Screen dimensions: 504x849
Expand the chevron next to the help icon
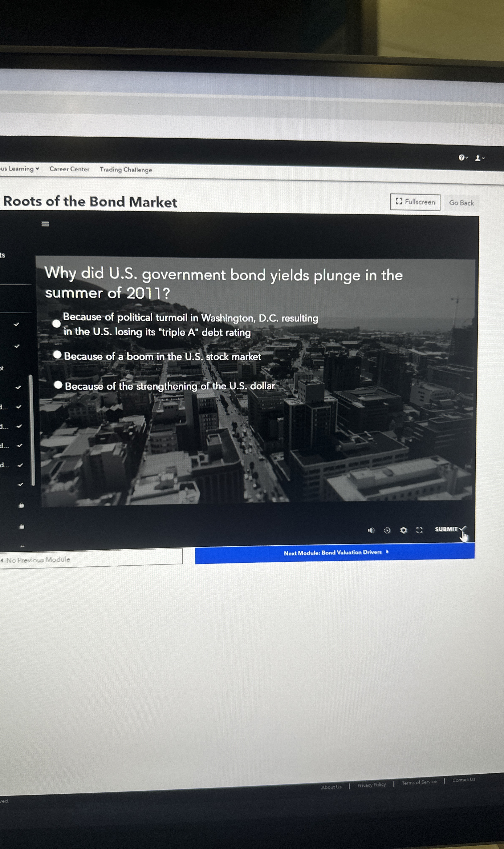(x=467, y=158)
